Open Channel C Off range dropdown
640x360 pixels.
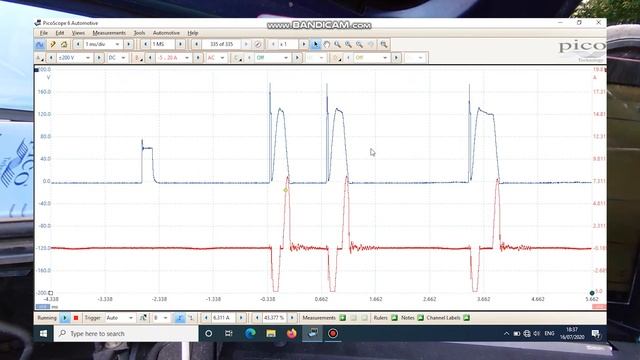point(272,58)
